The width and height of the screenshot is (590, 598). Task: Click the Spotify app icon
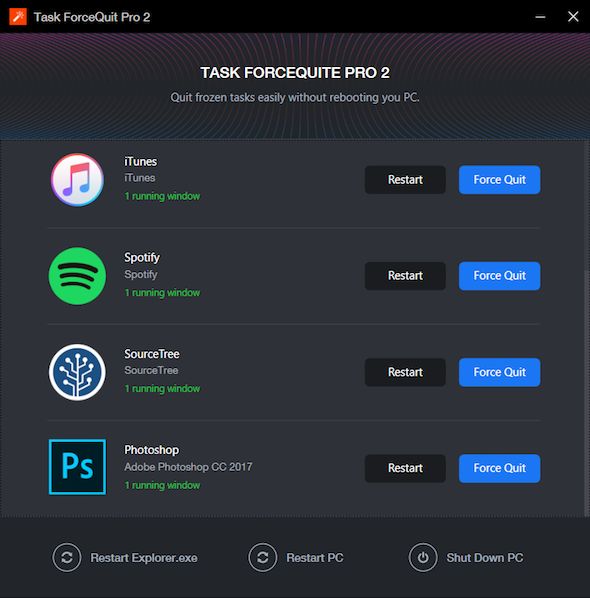(77, 276)
